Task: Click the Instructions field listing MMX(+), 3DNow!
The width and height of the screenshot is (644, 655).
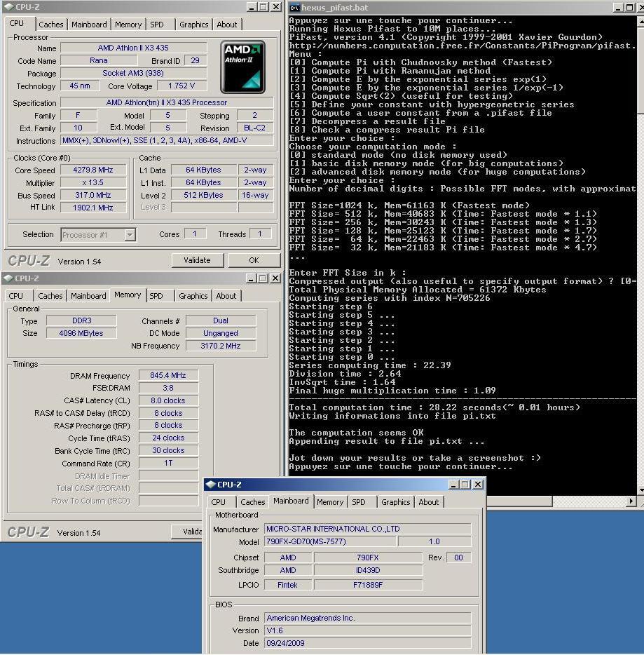Action: pos(167,140)
